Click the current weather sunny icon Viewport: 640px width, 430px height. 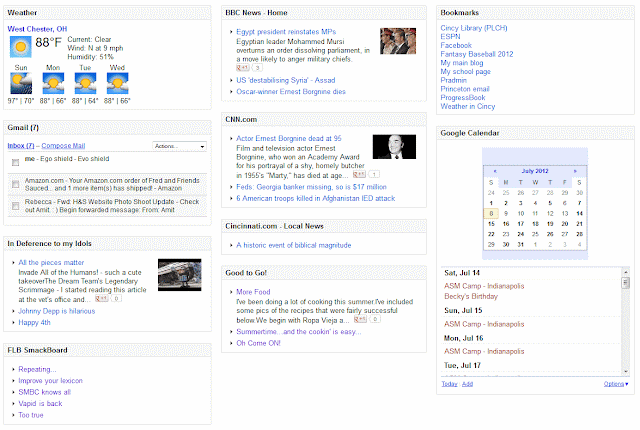[x=20, y=47]
